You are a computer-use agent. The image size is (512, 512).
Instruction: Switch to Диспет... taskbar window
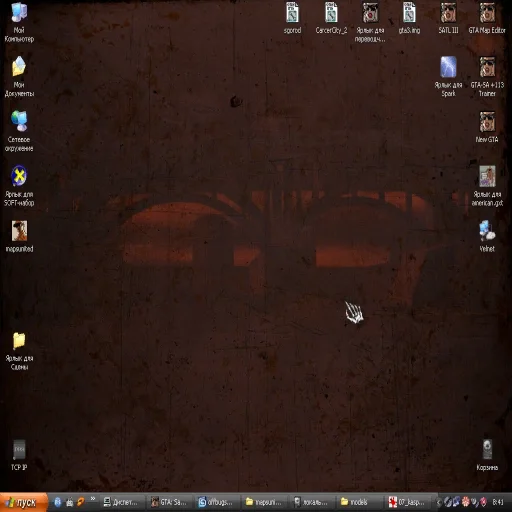coord(123,502)
